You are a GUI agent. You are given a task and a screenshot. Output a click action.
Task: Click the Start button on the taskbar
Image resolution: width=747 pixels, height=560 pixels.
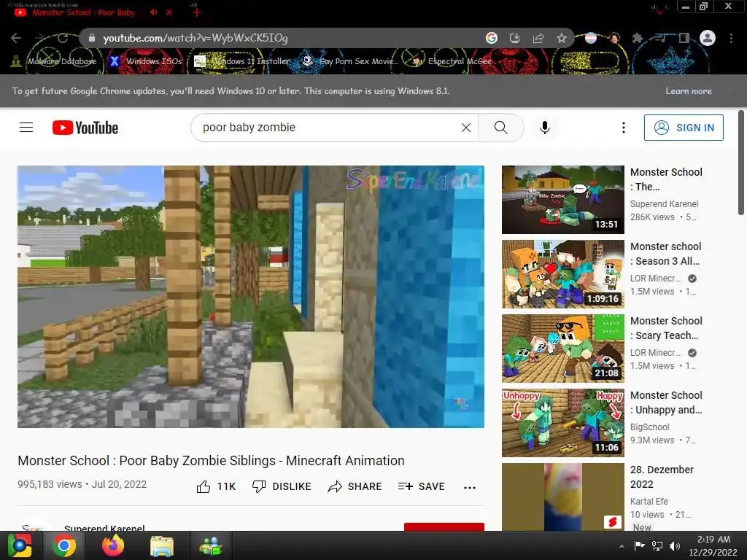click(x=20, y=545)
